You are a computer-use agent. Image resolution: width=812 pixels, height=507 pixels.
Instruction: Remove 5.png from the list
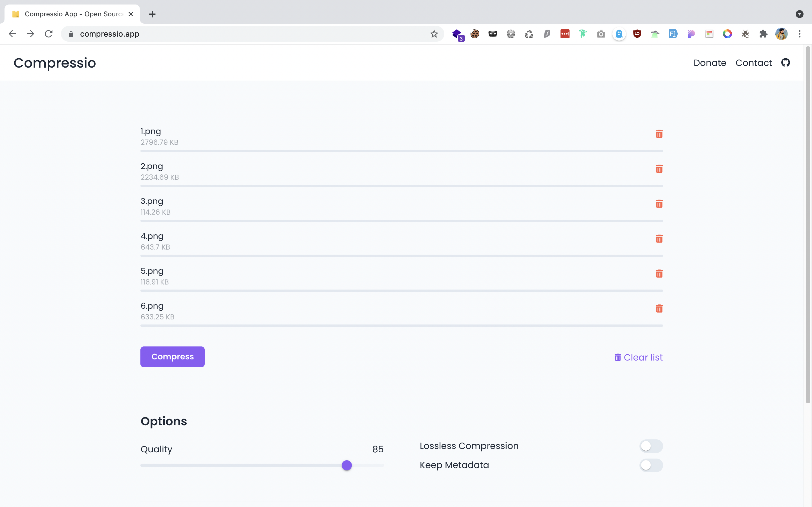tap(659, 273)
